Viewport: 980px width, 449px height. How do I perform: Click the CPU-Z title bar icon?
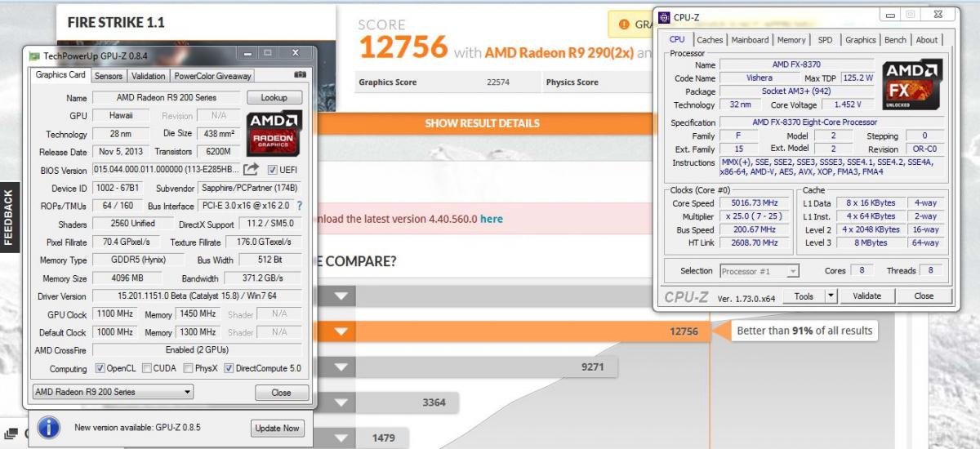pyautogui.click(x=664, y=17)
